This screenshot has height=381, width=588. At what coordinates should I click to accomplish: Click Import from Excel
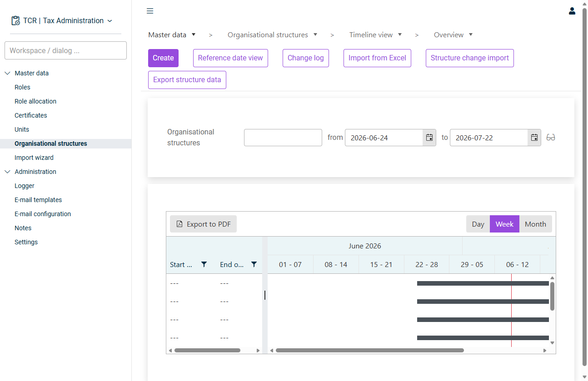(x=377, y=58)
